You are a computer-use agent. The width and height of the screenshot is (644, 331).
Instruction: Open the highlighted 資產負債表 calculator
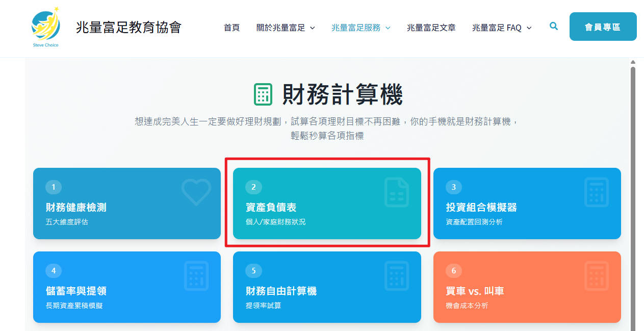pos(327,203)
